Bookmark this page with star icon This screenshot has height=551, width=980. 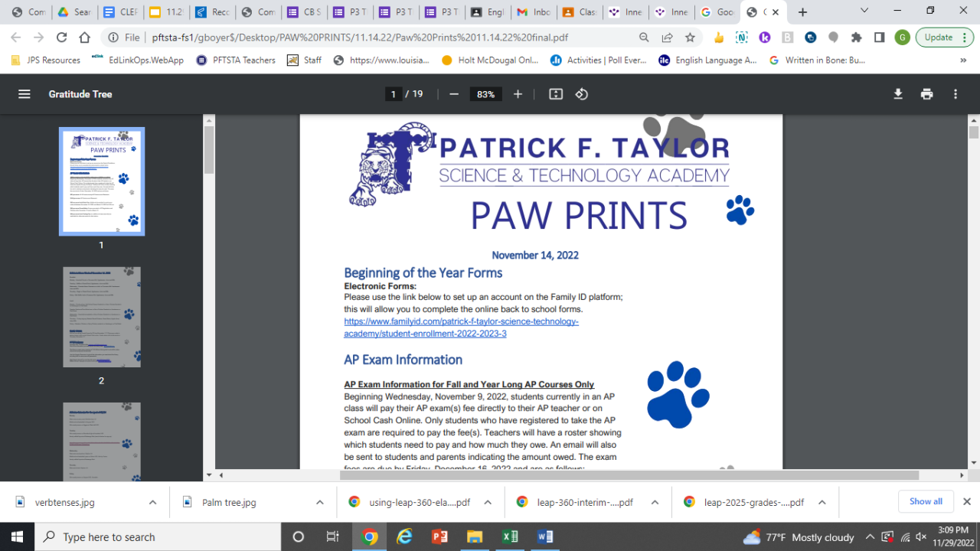point(690,37)
